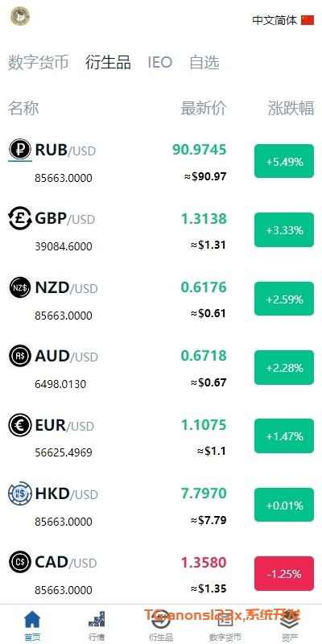Tap the EUR euro symbol icon
Image resolution: width=322 pixels, height=644 pixels.
[x=19, y=425]
